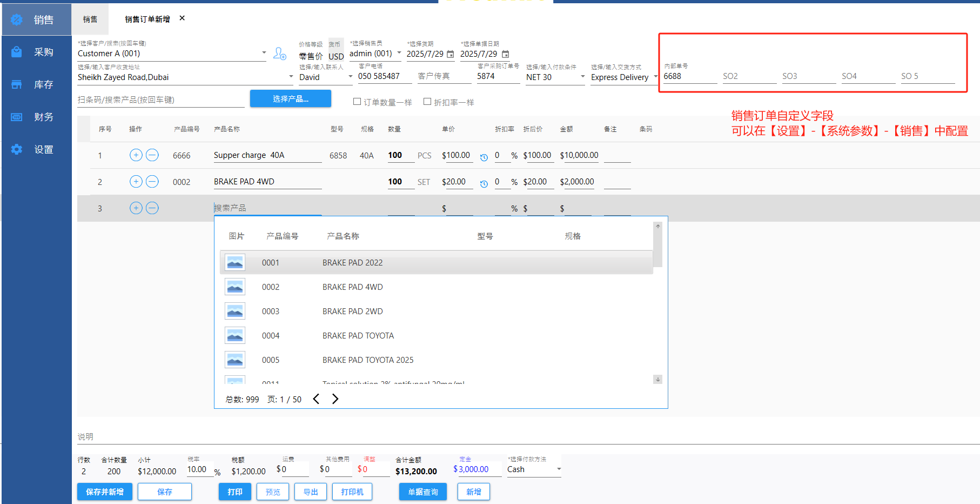Open the document date calendar picker
The image size is (980, 504).
click(506, 54)
